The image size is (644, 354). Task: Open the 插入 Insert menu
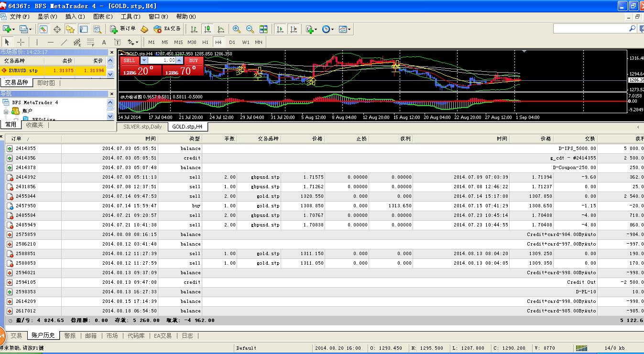click(75, 16)
